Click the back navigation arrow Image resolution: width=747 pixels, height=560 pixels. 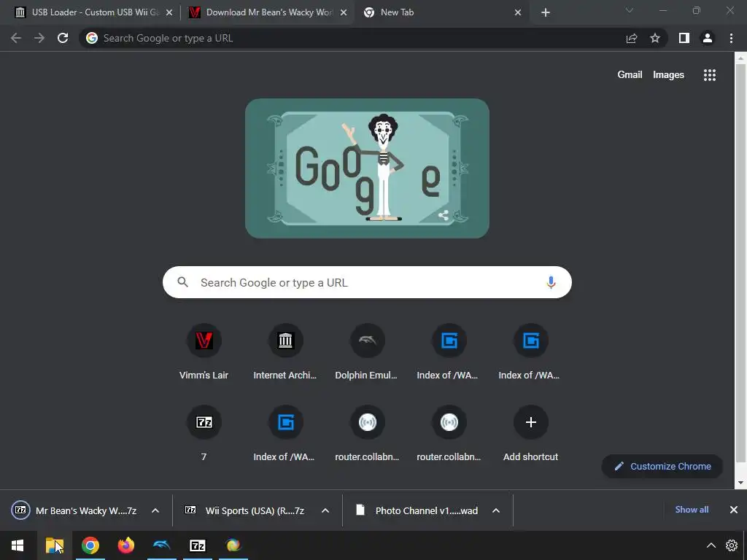16,38
